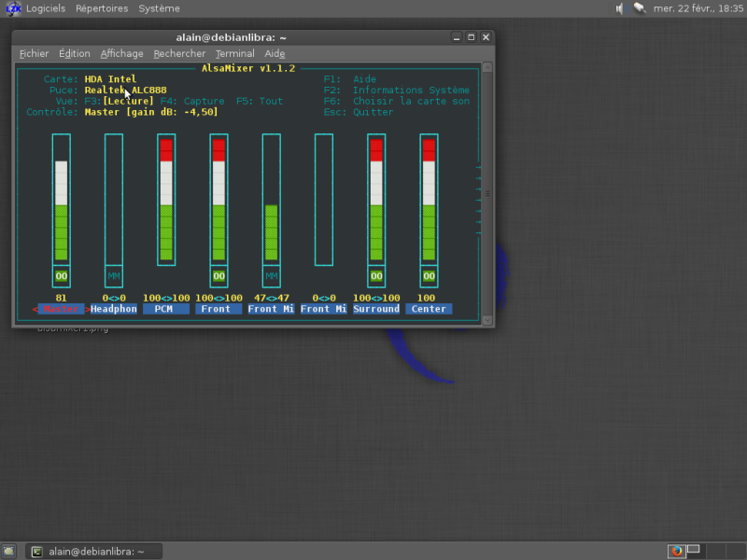Screen dimensions: 747x560
Task: Click the Master volume level bar
Action: click(62, 210)
